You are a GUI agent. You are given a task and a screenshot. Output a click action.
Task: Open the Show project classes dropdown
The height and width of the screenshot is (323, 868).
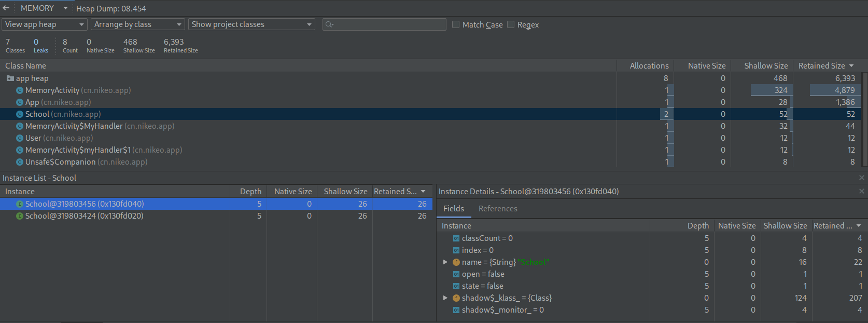click(251, 24)
